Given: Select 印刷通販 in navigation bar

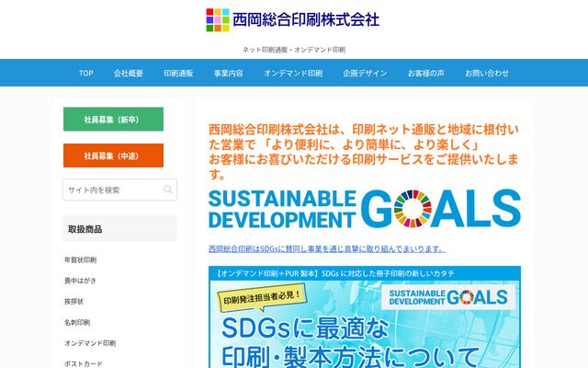Looking at the screenshot, I should point(178,74).
